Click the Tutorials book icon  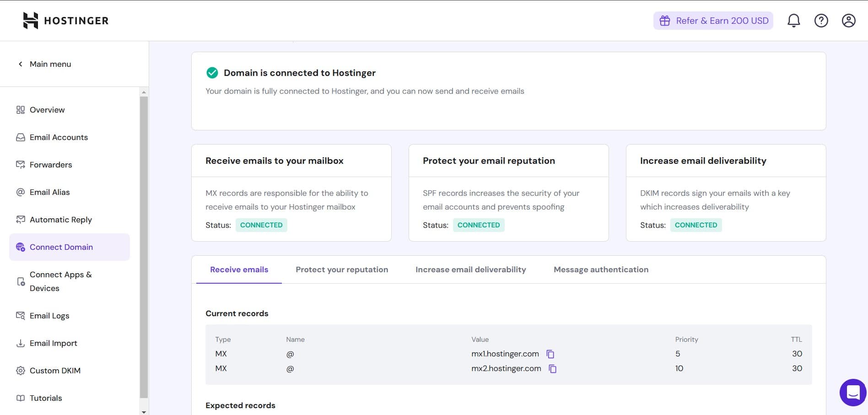pyautogui.click(x=21, y=398)
